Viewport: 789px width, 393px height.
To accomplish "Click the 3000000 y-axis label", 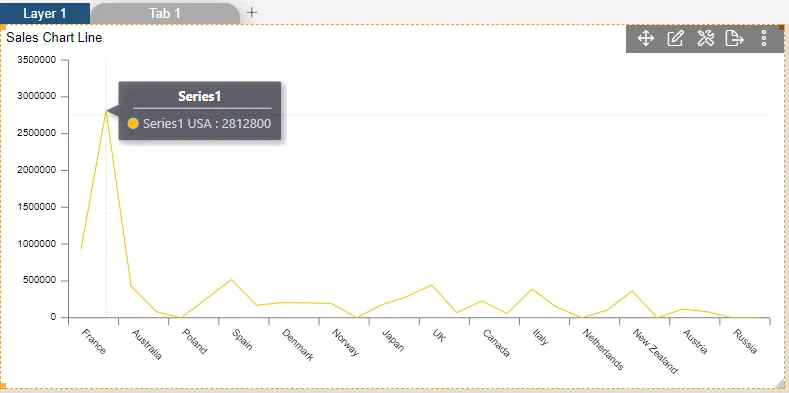I will [x=36, y=97].
